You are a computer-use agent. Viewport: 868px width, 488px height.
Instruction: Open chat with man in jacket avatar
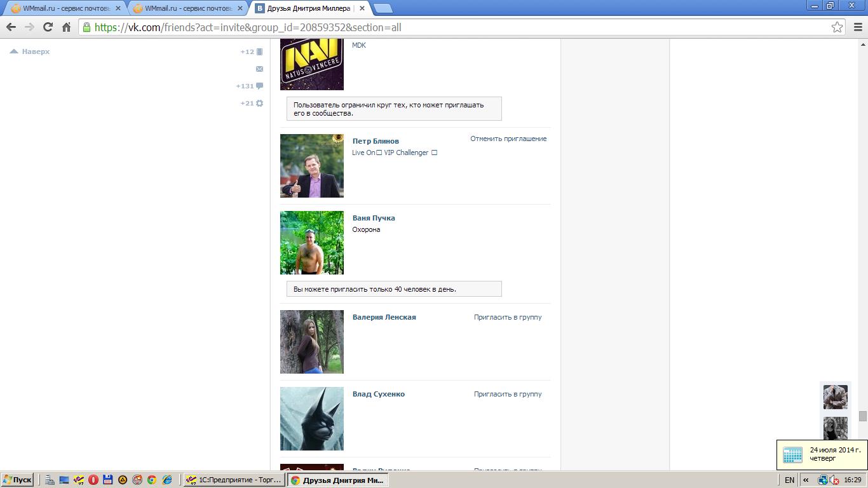coord(836,397)
